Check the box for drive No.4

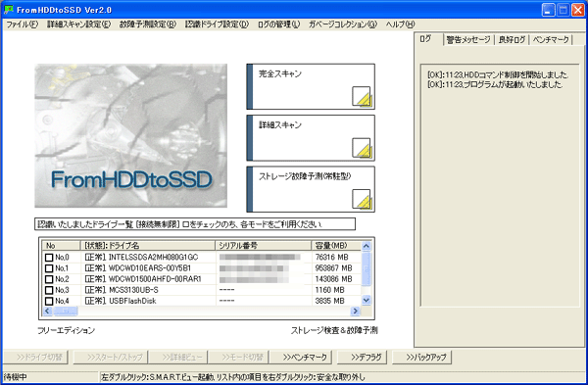click(x=49, y=301)
